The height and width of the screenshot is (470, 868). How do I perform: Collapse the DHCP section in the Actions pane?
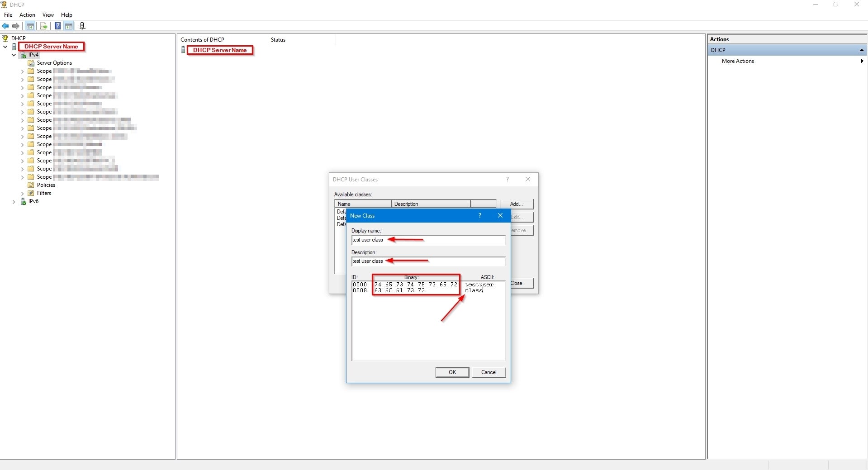[x=862, y=50]
